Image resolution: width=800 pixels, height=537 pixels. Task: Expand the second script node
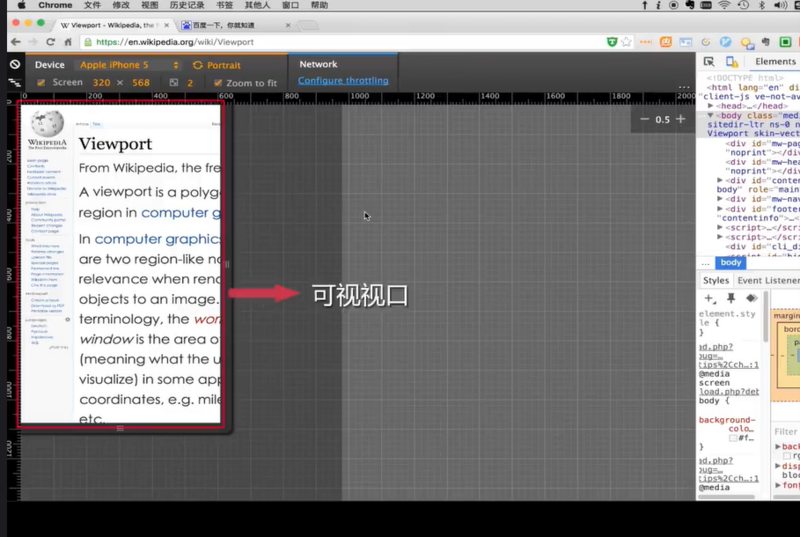click(x=720, y=237)
